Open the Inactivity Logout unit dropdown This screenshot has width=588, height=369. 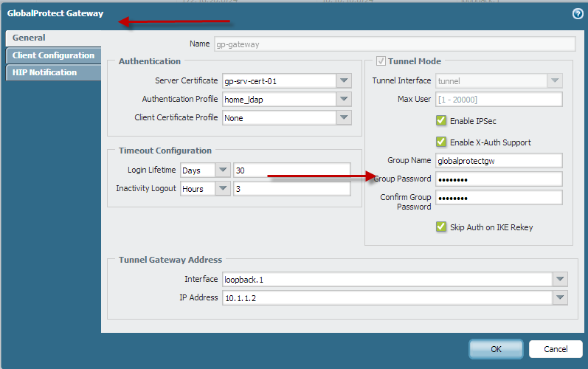(223, 188)
